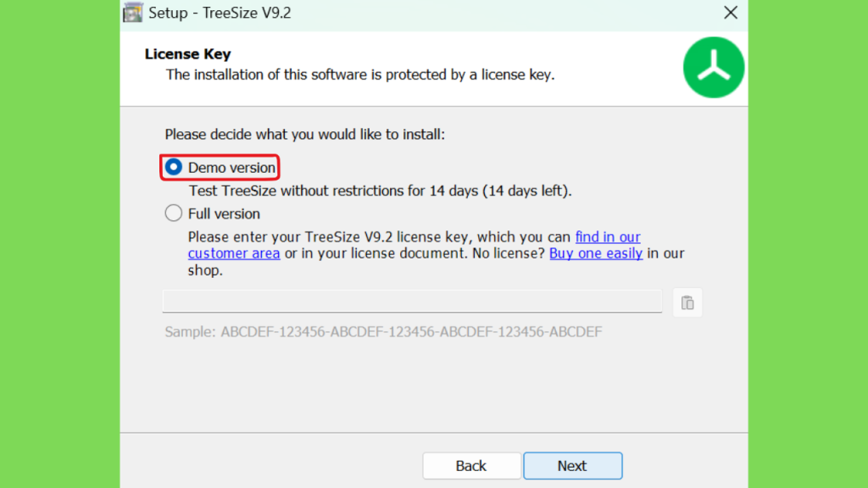Select the Demo version radio button
Viewport: 868px width, 488px height.
(x=173, y=167)
